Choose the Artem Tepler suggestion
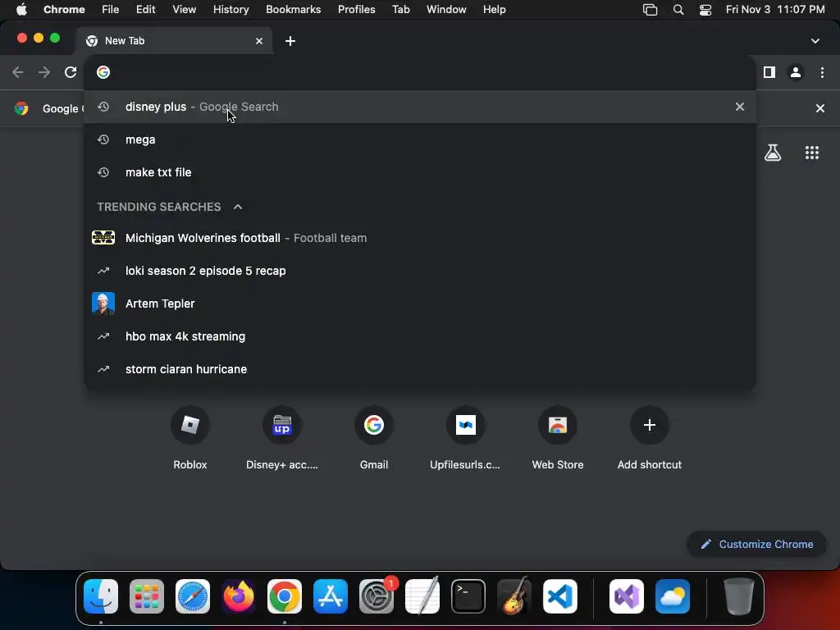The height and width of the screenshot is (630, 840). [420, 304]
